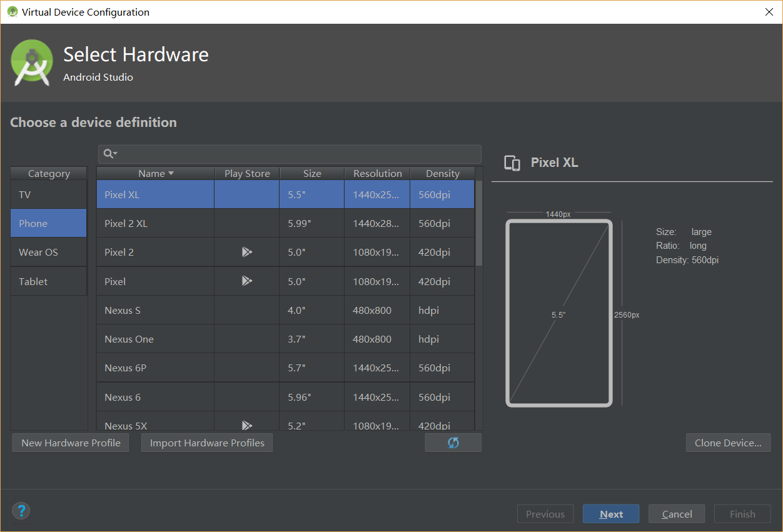Click Play Store icon in Nexus 5X row
Viewport: 783px width, 532px height.
point(247,425)
